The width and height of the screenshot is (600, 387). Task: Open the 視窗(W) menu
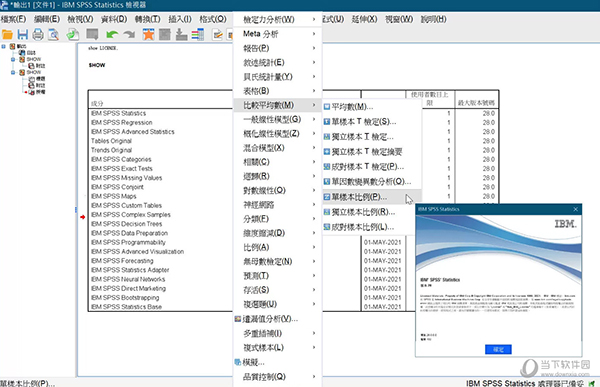(x=399, y=19)
